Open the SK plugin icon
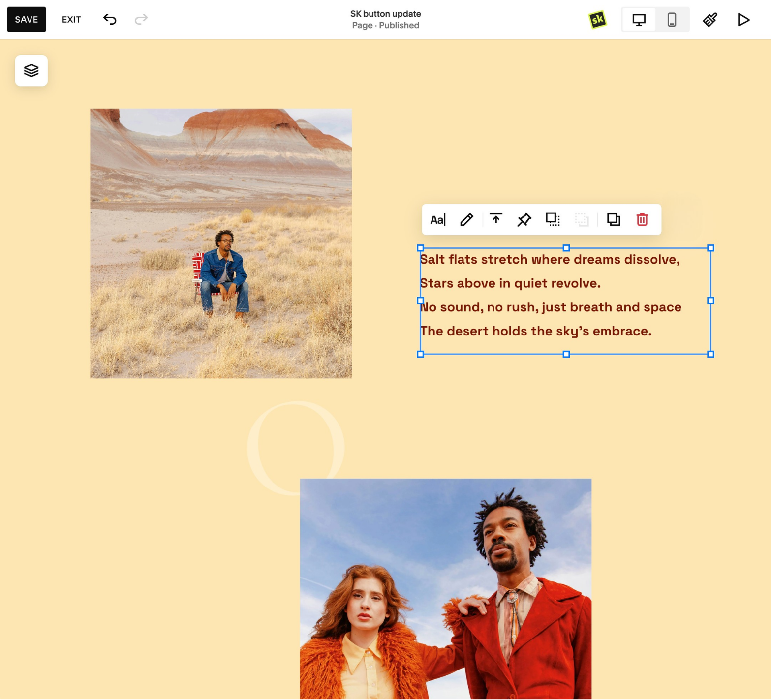The image size is (771, 700). pyautogui.click(x=597, y=20)
